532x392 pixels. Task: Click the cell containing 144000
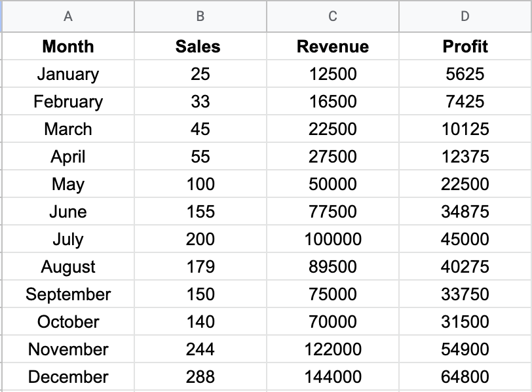coord(332,377)
